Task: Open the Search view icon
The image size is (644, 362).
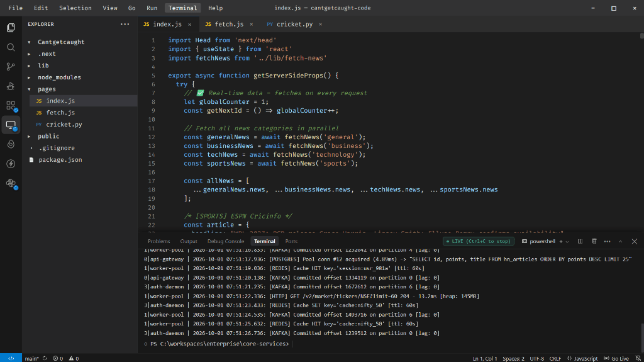Action: coord(11,47)
